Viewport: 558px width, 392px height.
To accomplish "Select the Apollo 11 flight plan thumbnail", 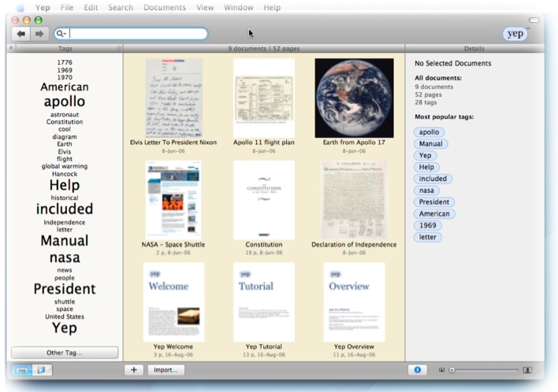I will click(x=264, y=98).
